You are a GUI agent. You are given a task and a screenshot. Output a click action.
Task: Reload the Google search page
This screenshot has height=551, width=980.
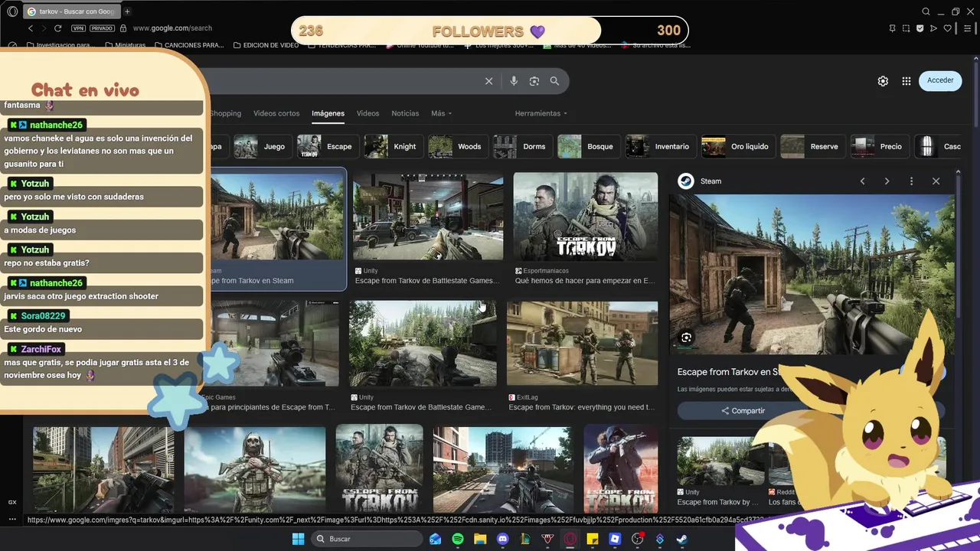pos(57,28)
